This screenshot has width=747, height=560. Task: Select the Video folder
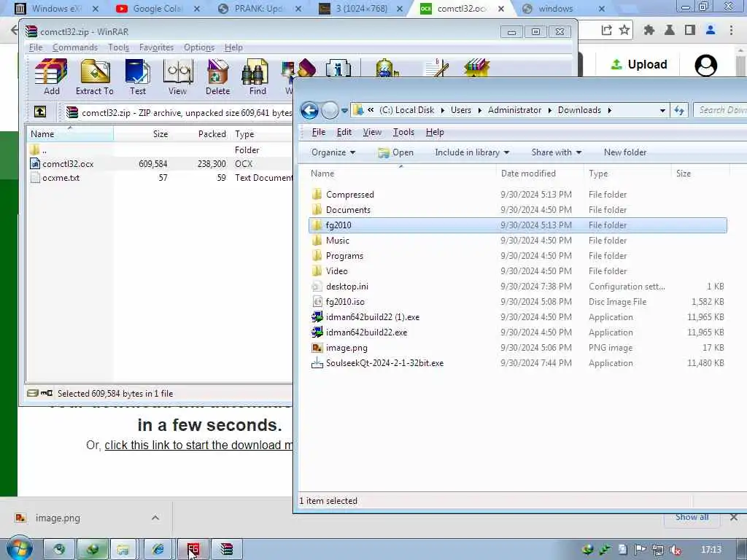(x=517, y=271)
